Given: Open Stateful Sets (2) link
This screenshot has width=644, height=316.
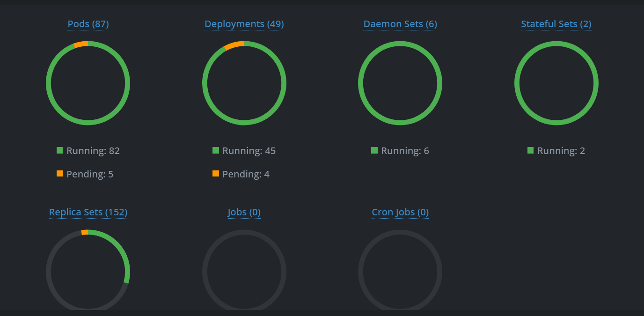Looking at the screenshot, I should [556, 24].
